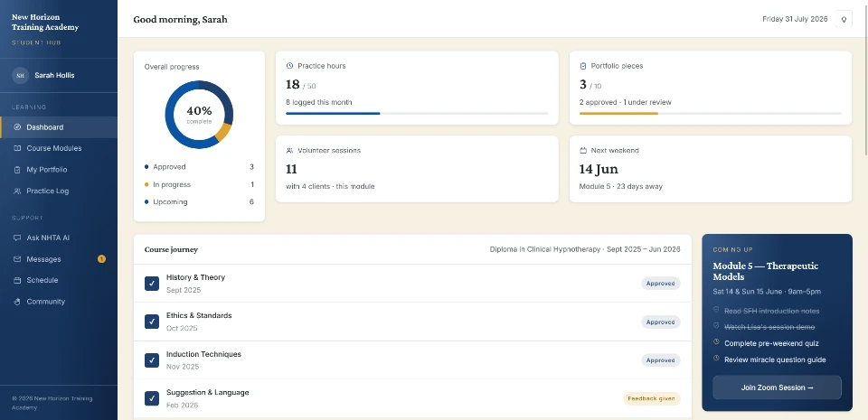
Task: Click the Course Modules book icon
Action: click(17, 148)
